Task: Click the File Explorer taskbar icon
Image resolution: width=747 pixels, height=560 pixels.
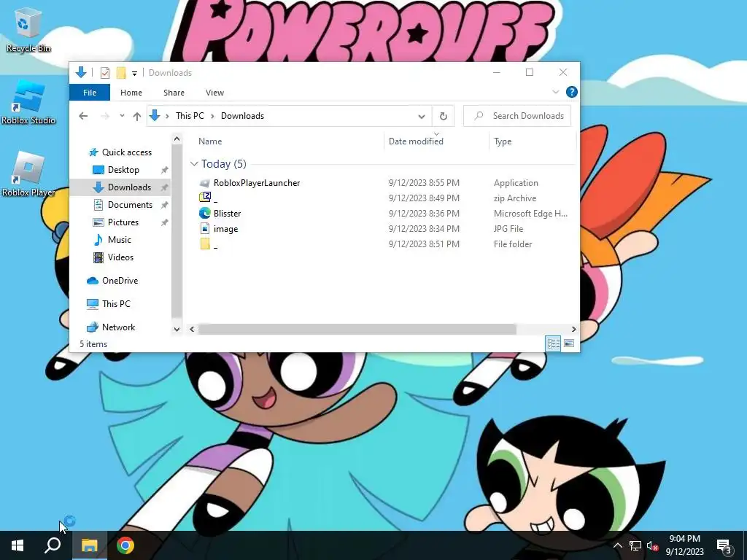Action: pos(90,545)
